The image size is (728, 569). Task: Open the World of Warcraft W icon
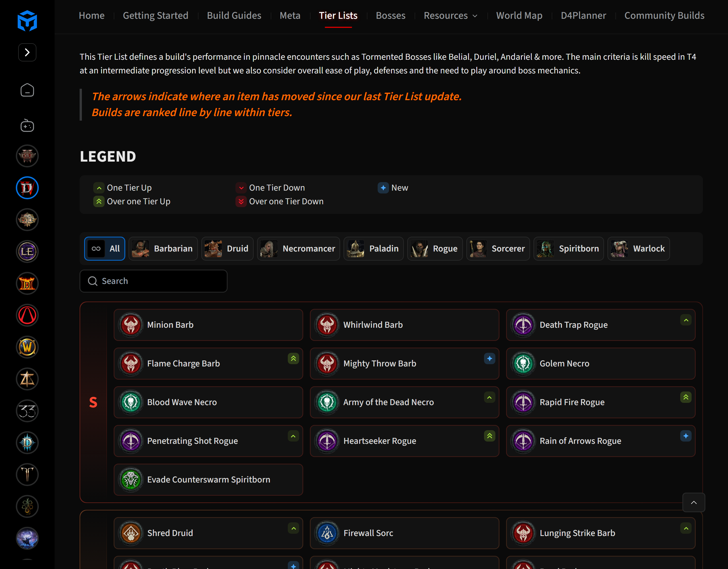click(x=27, y=347)
